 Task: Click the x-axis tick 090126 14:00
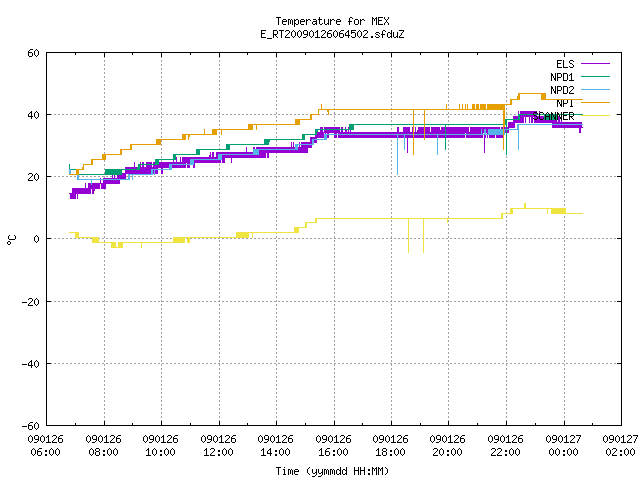click(x=276, y=446)
